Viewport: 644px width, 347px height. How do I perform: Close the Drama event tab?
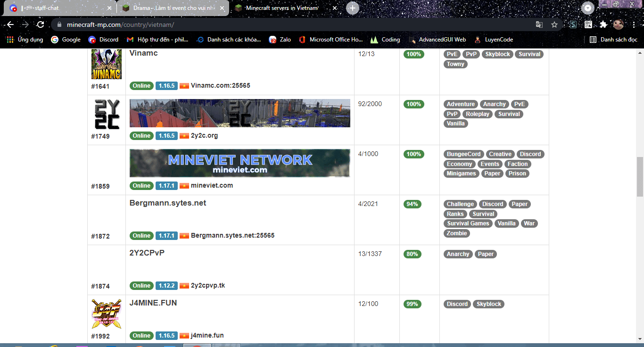click(x=222, y=8)
